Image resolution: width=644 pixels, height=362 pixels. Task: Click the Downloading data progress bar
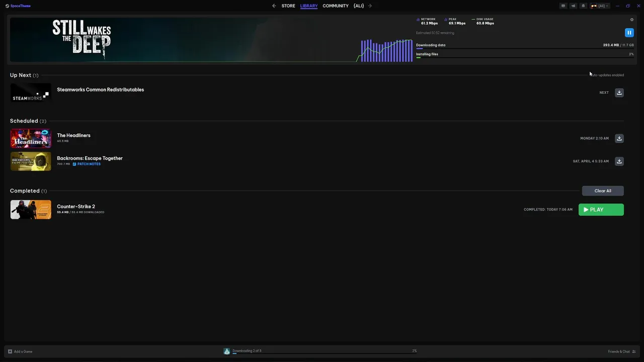click(x=525, y=49)
